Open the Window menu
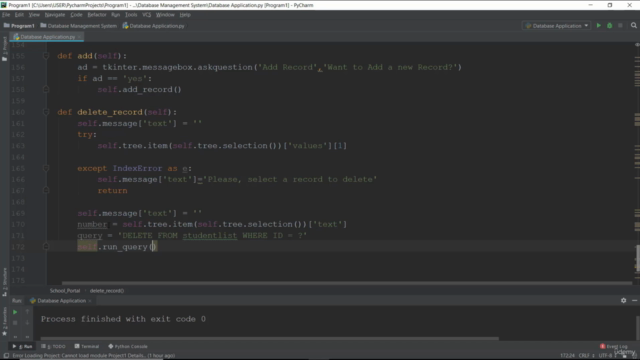 click(x=165, y=15)
